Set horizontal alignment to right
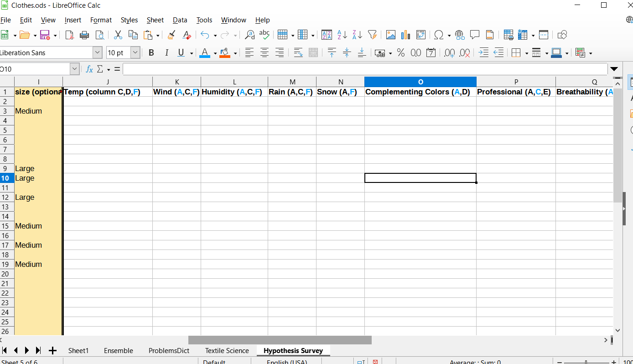633x364 pixels. pos(280,53)
